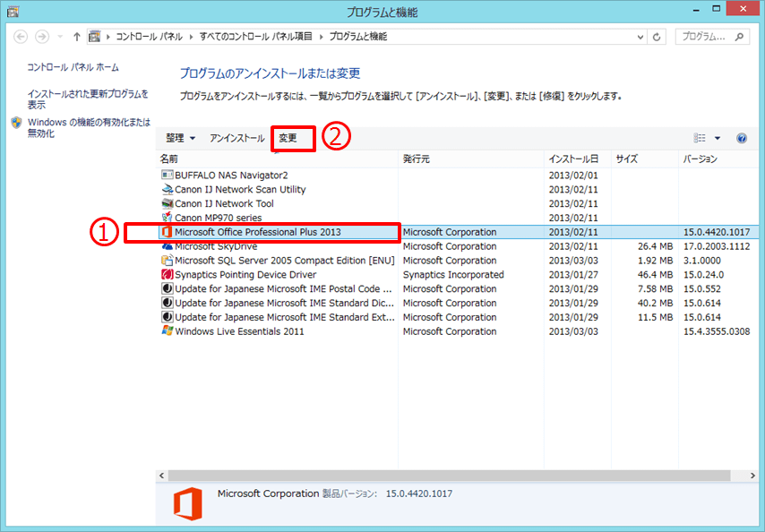765x532 pixels.
Task: Click the scroll right arrow of the list
Action: (x=752, y=476)
